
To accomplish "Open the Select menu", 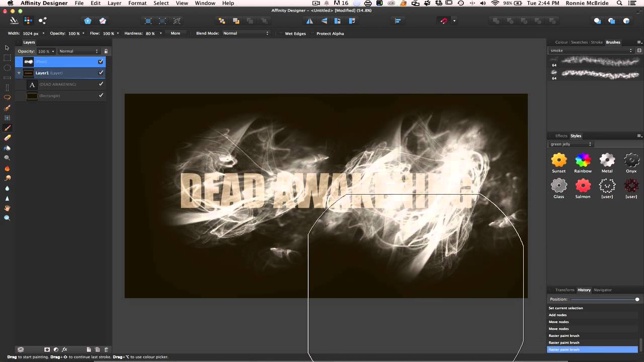I will pos(161,3).
